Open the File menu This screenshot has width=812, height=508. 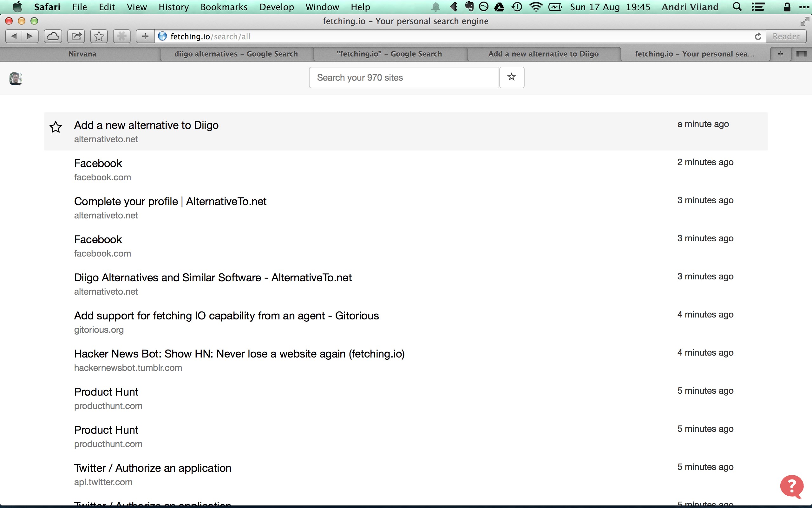point(80,7)
